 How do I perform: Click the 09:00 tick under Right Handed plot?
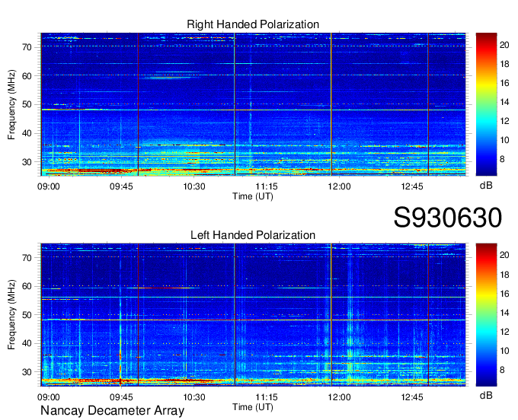[x=49, y=186]
